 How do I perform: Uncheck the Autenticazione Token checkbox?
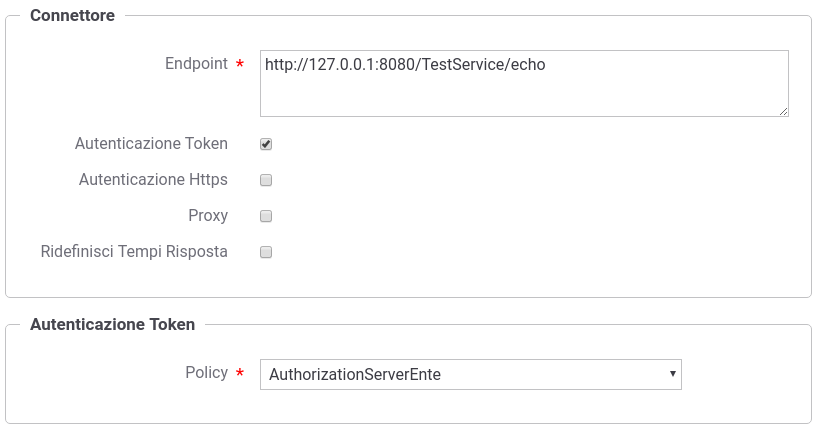pyautogui.click(x=266, y=144)
